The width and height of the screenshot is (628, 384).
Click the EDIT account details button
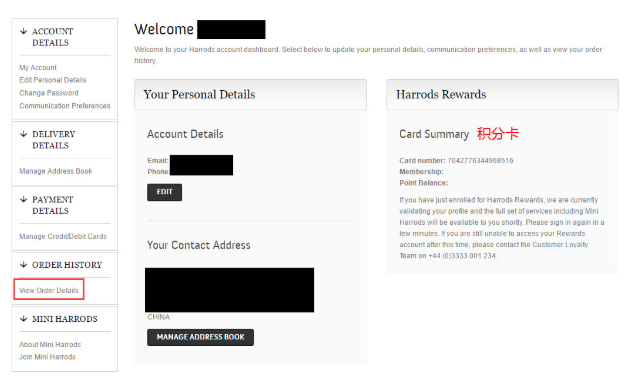coord(164,192)
